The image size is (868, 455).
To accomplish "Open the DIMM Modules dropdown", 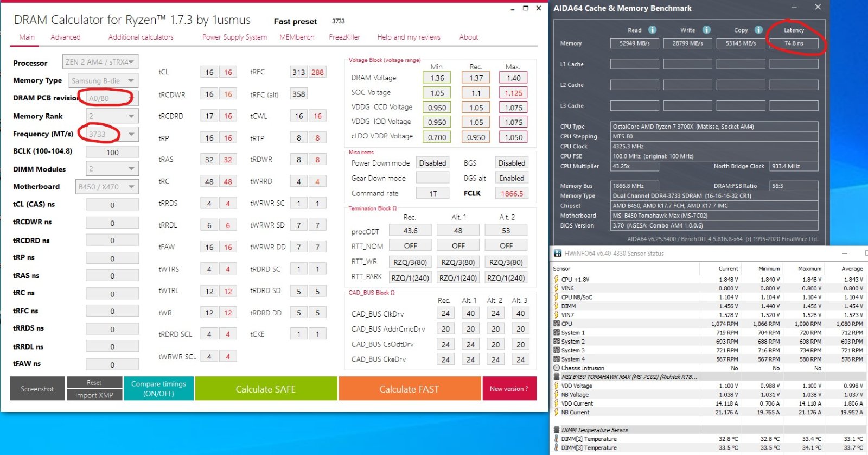I will (x=112, y=169).
